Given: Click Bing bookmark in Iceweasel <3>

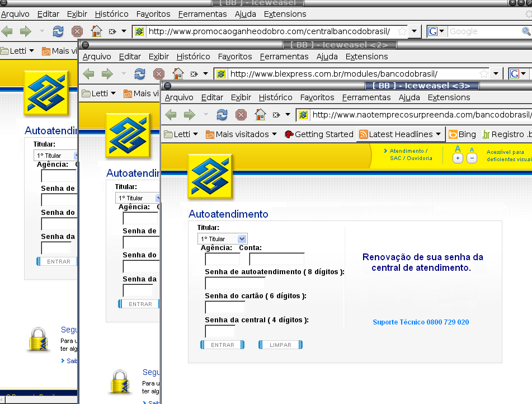Looking at the screenshot, I should click(x=463, y=134).
